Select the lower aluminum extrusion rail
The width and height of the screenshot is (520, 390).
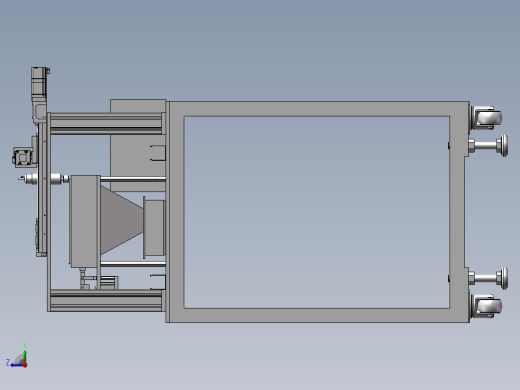(x=106, y=300)
